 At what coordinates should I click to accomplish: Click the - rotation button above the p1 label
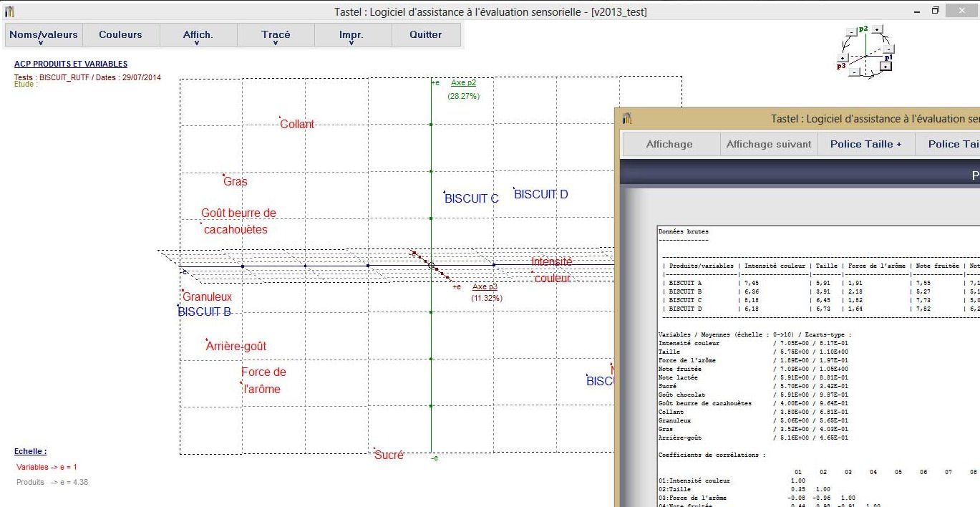pos(888,49)
